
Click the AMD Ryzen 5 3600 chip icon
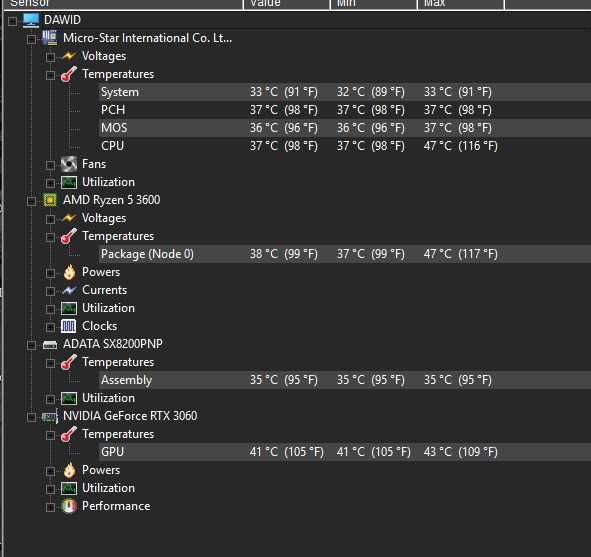click(50, 200)
